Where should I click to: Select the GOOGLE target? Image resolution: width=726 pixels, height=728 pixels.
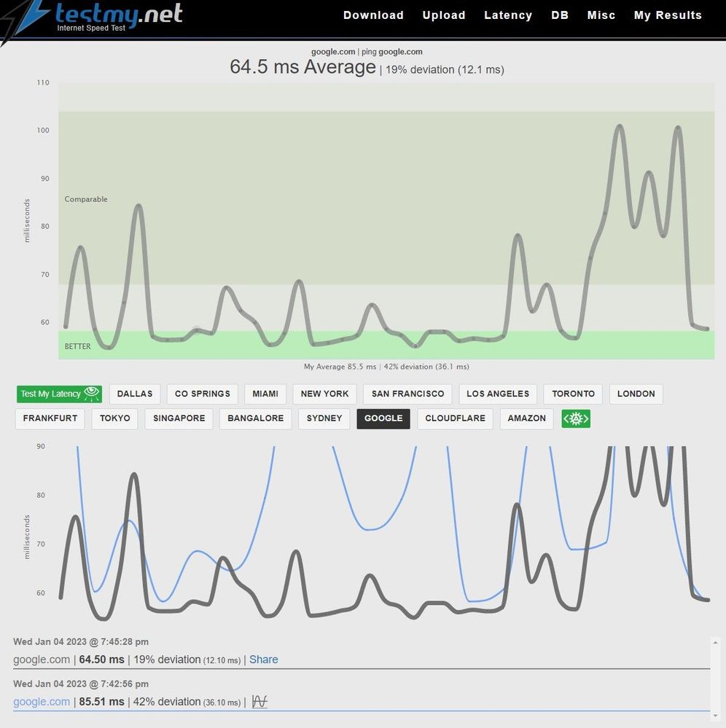383,418
